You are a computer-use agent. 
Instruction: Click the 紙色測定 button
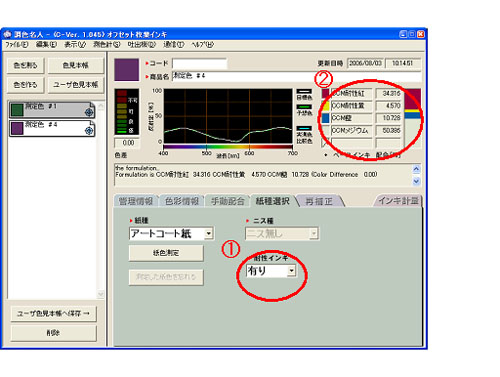pyautogui.click(x=166, y=253)
